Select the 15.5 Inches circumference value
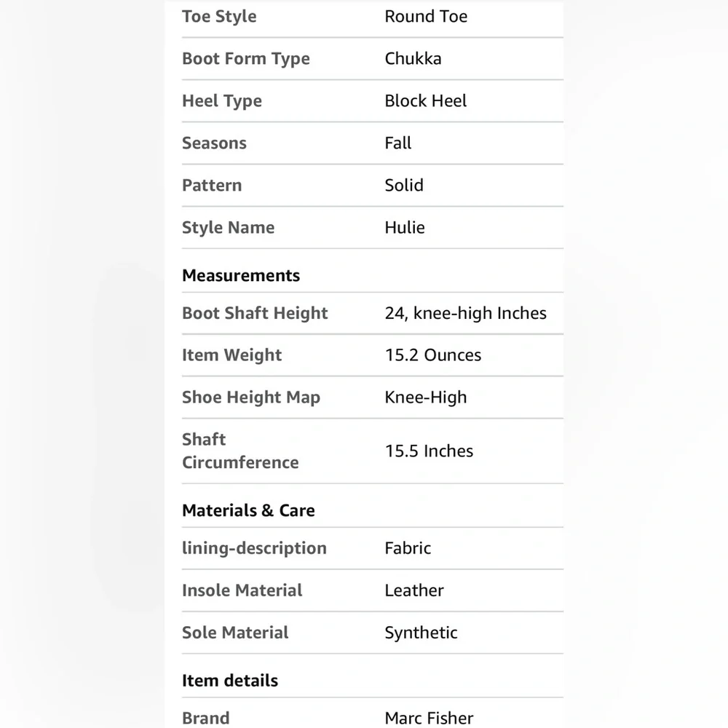The height and width of the screenshot is (728, 728). point(429,451)
